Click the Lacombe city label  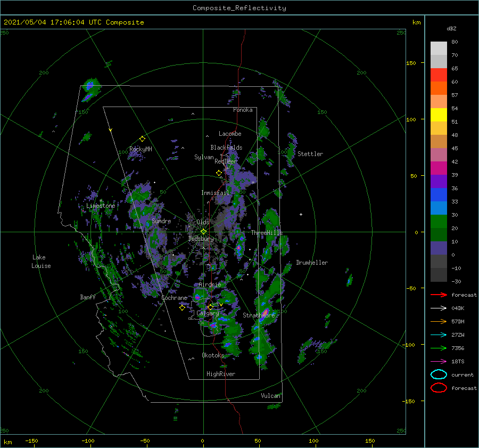230,134
